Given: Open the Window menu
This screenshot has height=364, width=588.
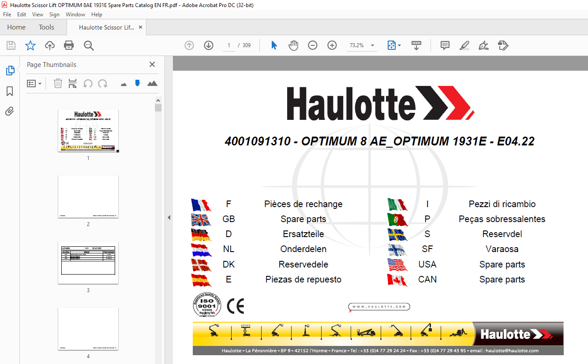Looking at the screenshot, I should tap(75, 15).
